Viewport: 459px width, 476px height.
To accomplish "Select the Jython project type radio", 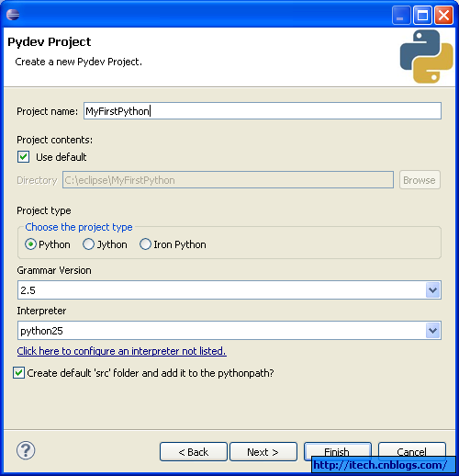I will click(88, 244).
